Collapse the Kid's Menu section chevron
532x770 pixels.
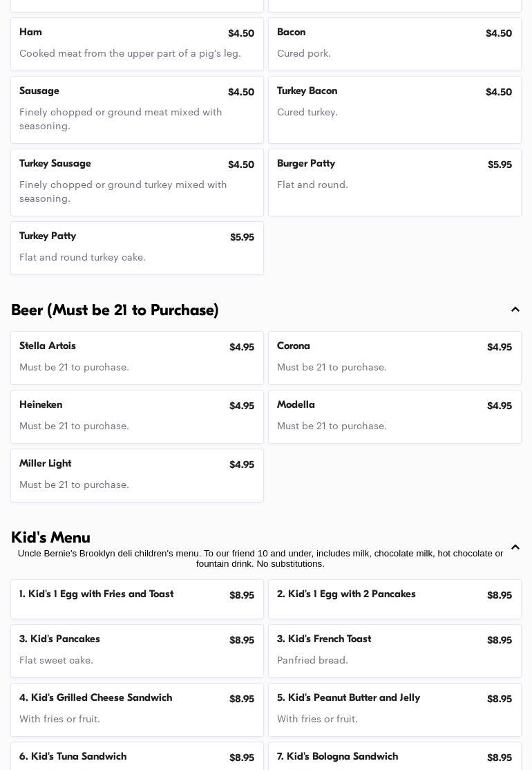(x=515, y=547)
